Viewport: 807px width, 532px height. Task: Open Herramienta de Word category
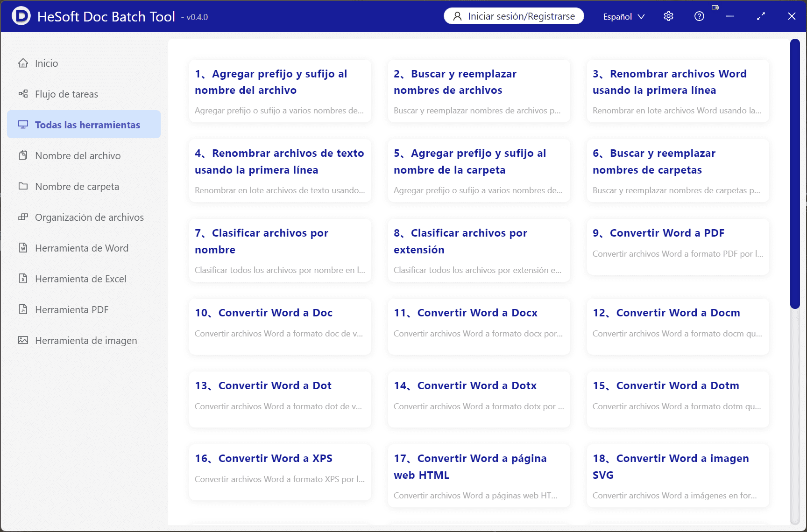pos(84,248)
